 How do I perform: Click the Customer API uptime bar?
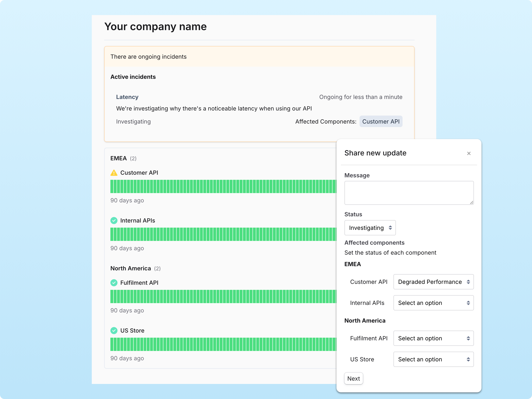[223, 186]
